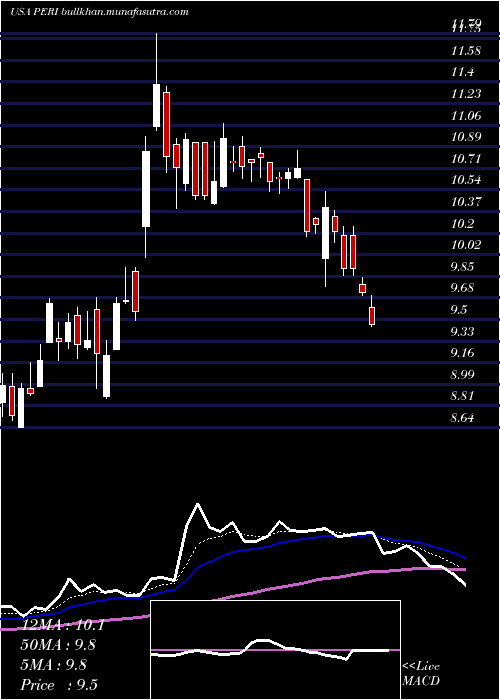The height and width of the screenshot is (700, 500).
Task: Click the 10.71 price axis label
Action: click(x=466, y=158)
